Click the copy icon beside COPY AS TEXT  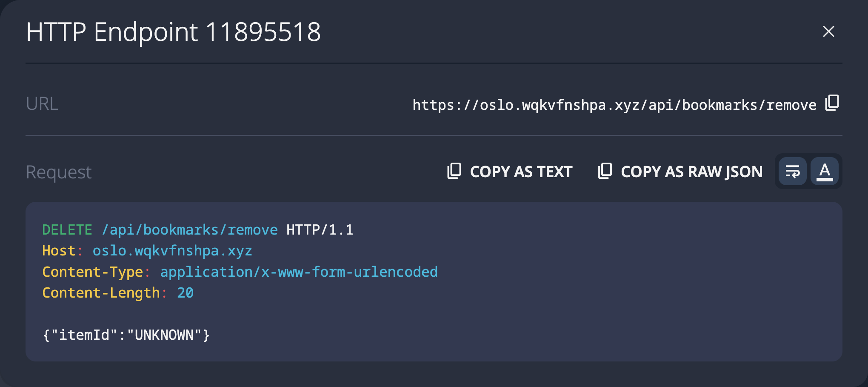tap(454, 171)
